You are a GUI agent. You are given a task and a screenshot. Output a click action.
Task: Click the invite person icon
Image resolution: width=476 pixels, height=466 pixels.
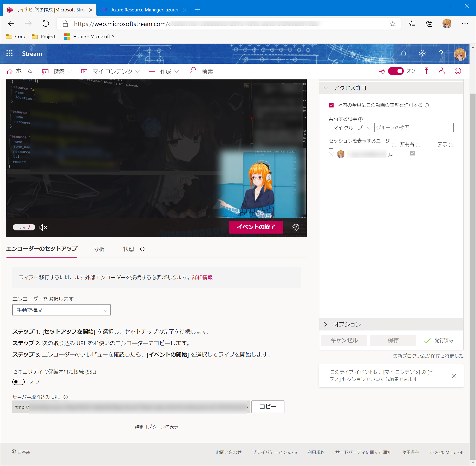[442, 71]
